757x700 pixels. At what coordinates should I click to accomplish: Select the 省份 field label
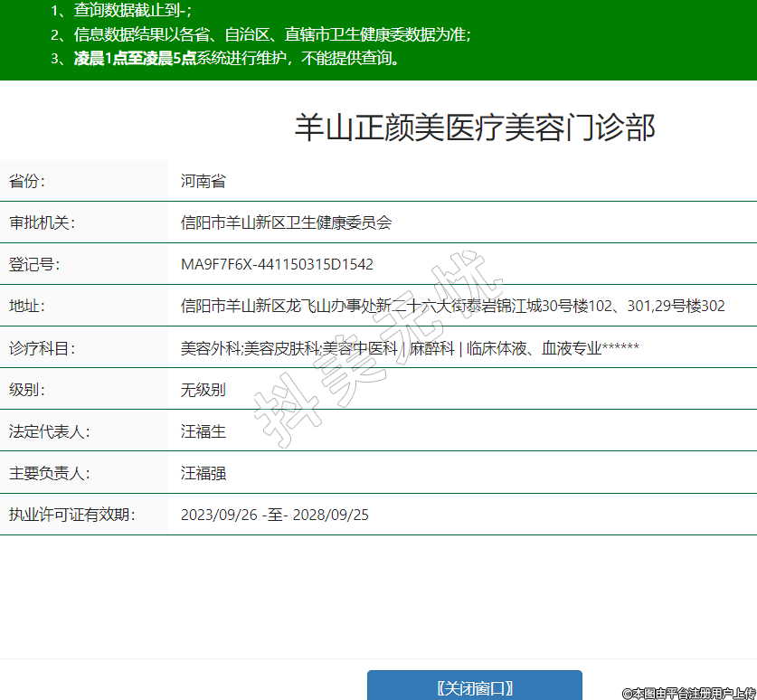click(x=27, y=181)
